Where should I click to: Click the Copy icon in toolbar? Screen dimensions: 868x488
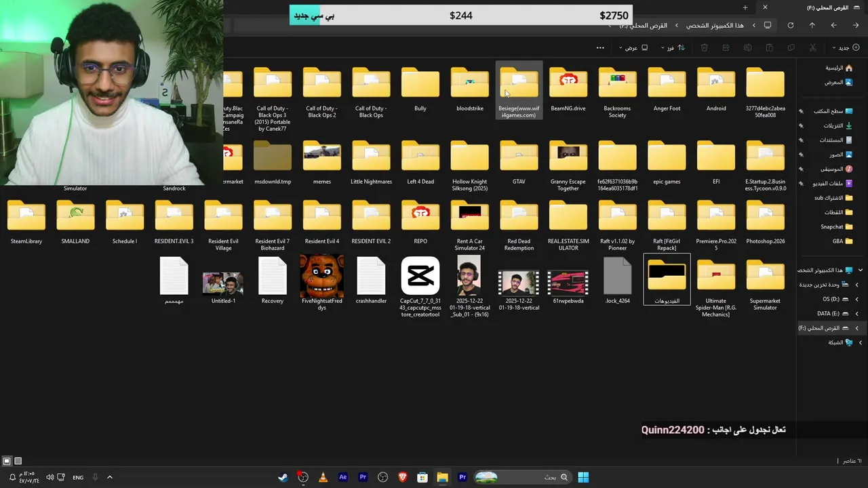click(x=791, y=47)
